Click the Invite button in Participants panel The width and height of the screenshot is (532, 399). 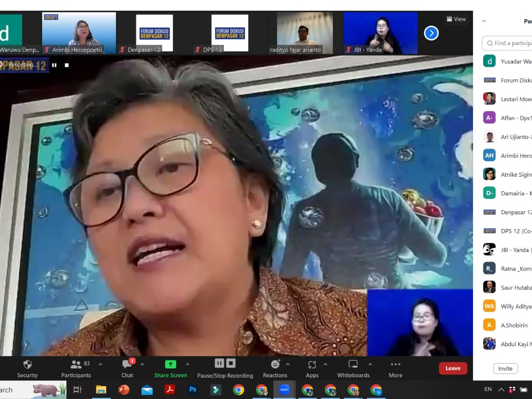click(x=505, y=368)
